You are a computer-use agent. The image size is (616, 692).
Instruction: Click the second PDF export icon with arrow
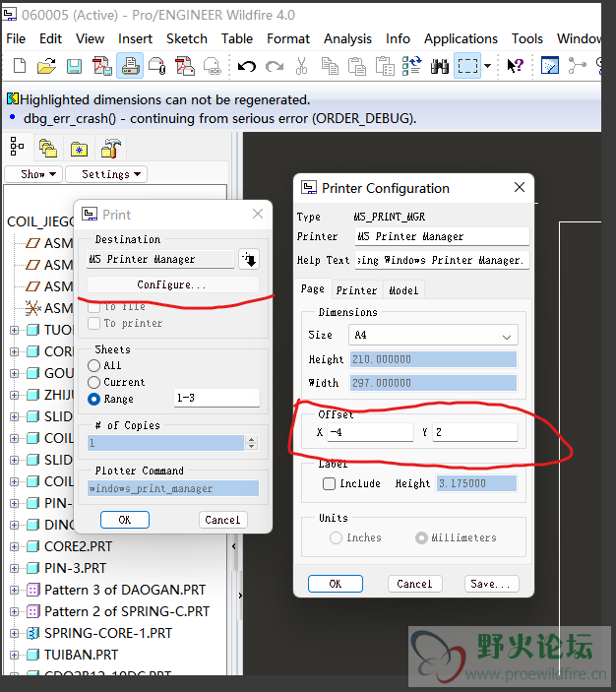tap(184, 66)
